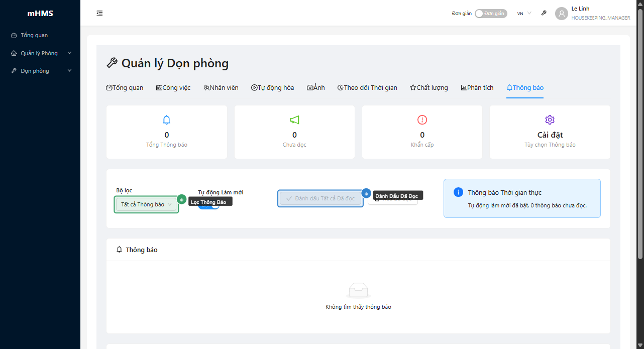The image size is (644, 349).
Task: Switch to the Chất lượng tab
Action: tap(428, 88)
